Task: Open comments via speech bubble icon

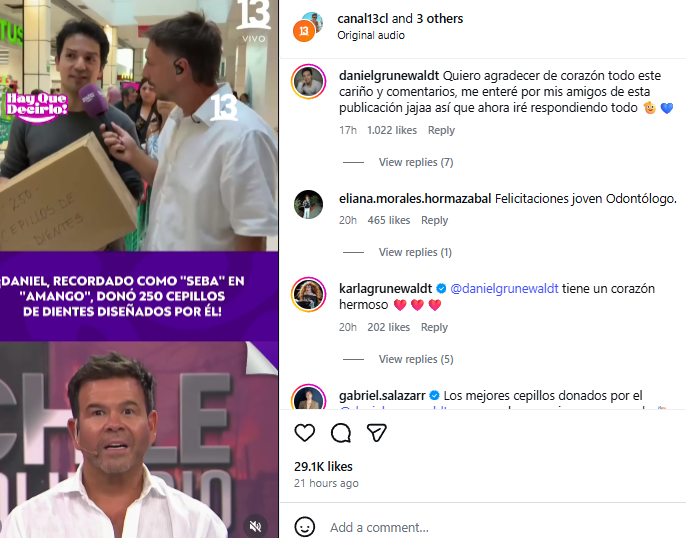Action: click(341, 433)
